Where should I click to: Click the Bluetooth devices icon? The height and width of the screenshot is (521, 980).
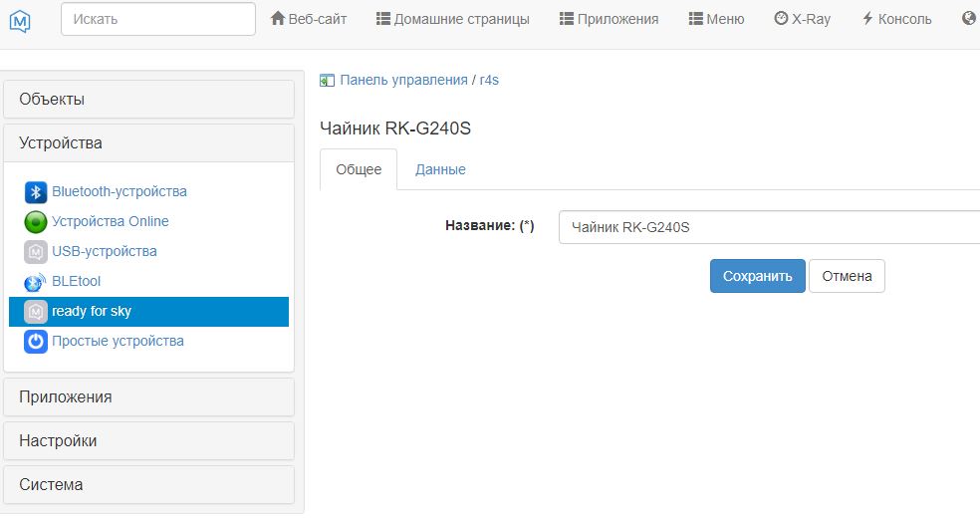(36, 192)
